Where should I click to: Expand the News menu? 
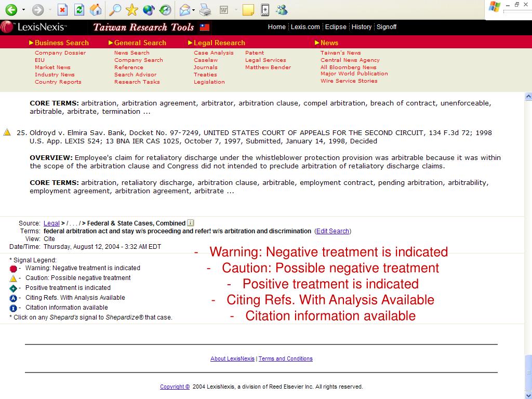pos(326,43)
